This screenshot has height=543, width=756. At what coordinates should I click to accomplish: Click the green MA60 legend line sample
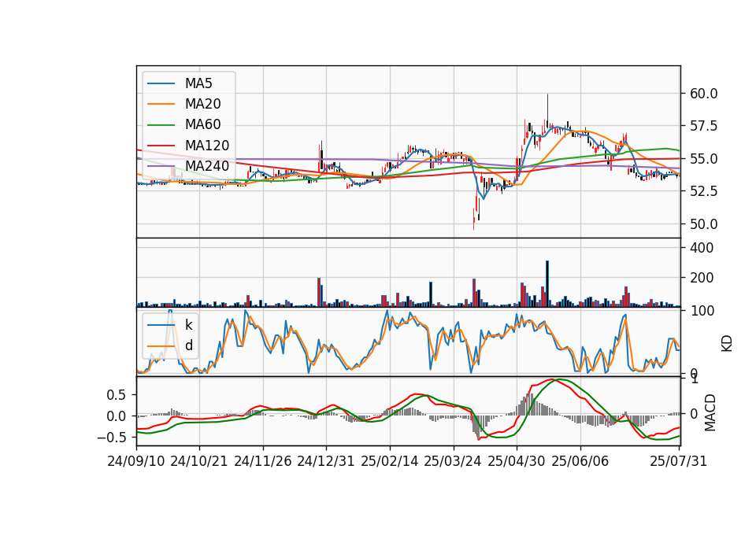[x=161, y=124]
